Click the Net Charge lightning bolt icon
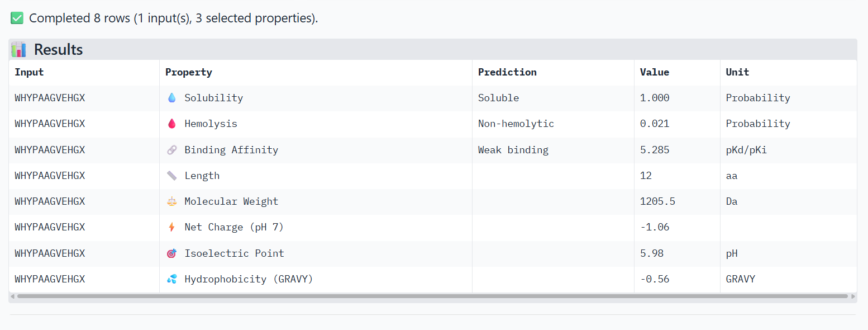Screen dimensions: 868x330 point(173,227)
